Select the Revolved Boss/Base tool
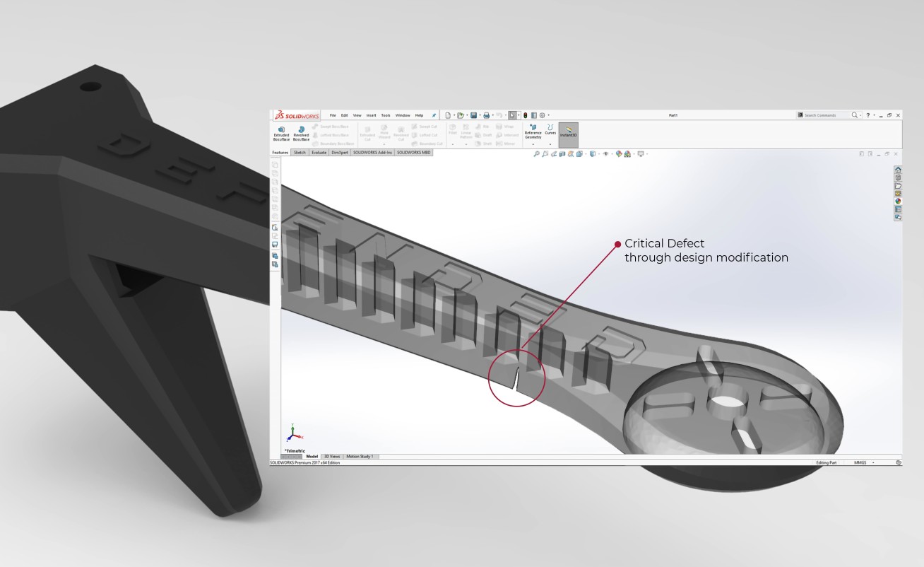This screenshot has width=924, height=567. 301,133
